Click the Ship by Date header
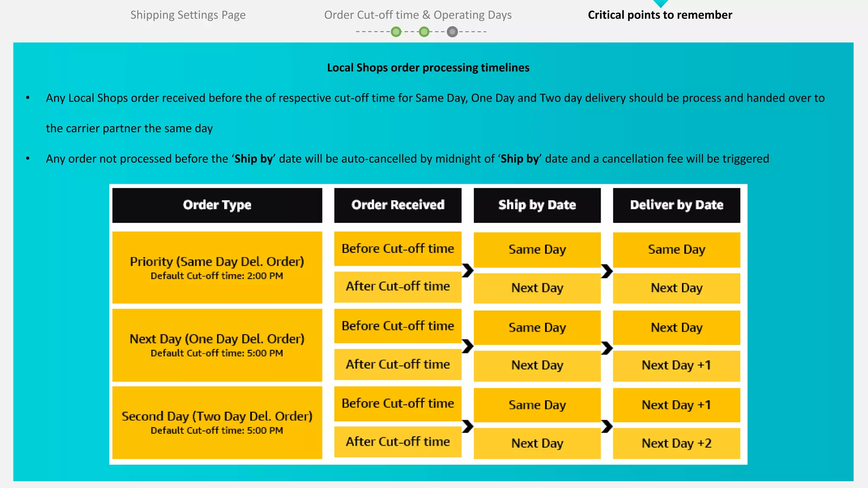868x488 pixels. (x=537, y=205)
